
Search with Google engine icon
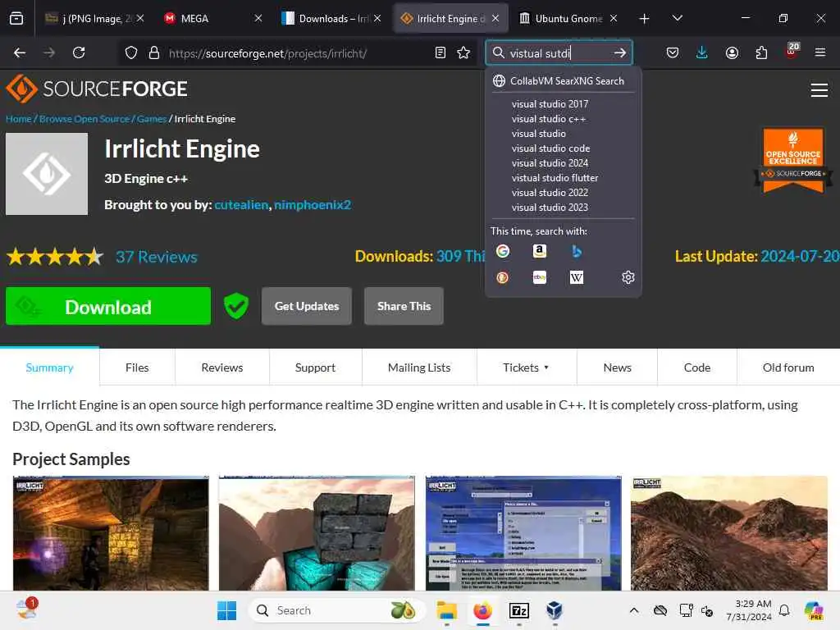(503, 251)
